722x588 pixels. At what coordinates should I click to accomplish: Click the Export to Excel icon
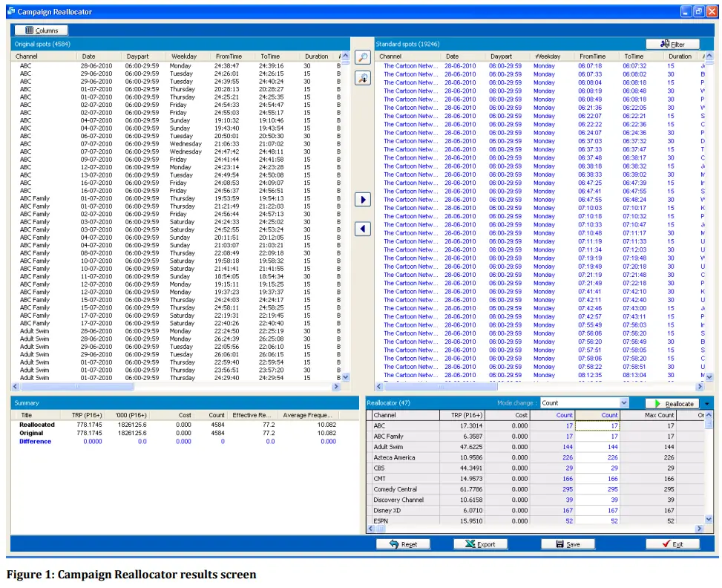click(481, 543)
